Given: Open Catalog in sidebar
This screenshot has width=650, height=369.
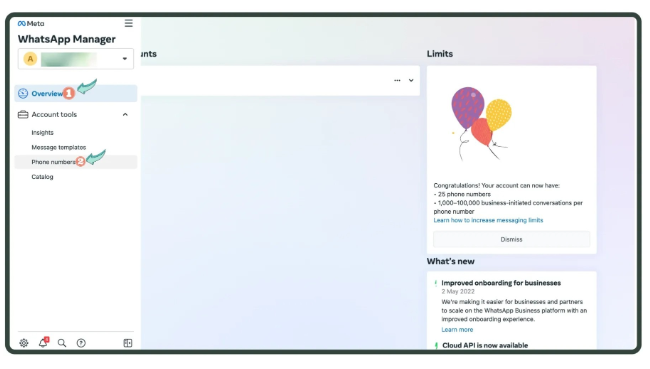Looking at the screenshot, I should point(42,177).
